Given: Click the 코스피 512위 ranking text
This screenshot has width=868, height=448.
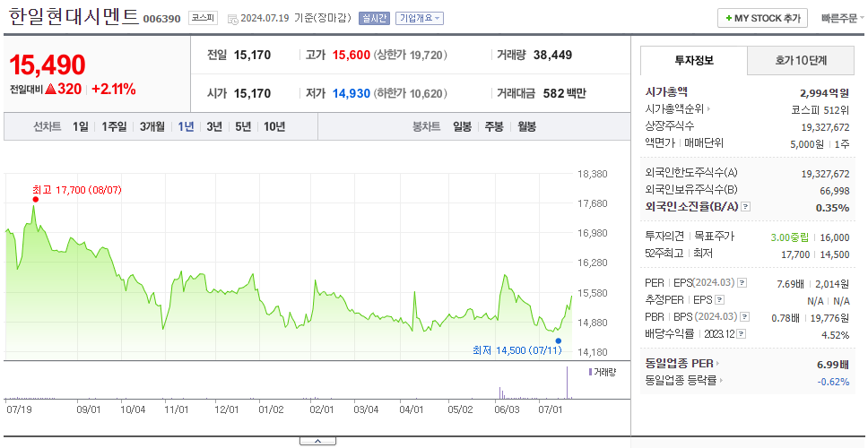Looking at the screenshot, I should tap(820, 109).
